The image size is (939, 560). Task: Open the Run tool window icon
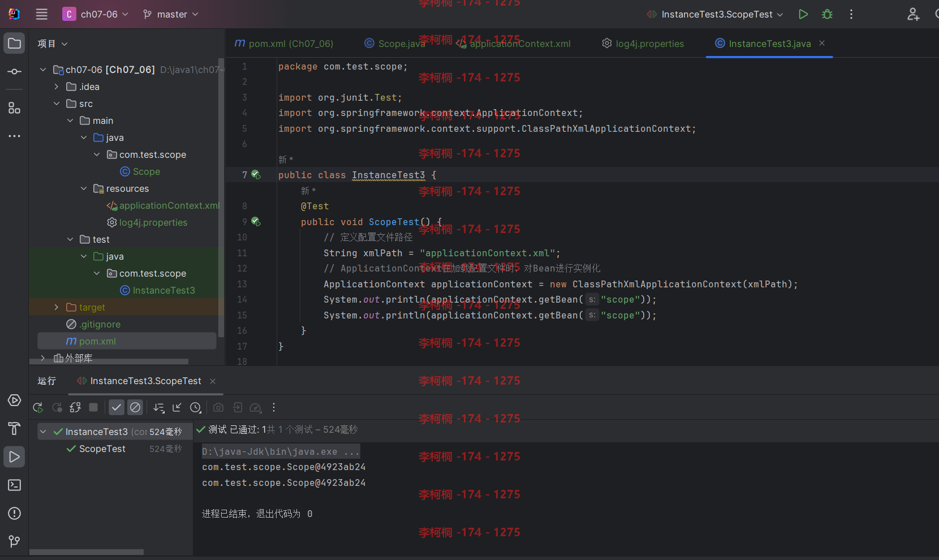pos(14,457)
